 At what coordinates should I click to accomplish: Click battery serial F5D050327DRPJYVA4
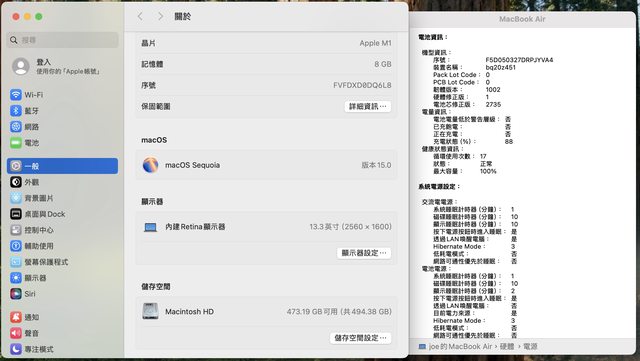[519, 60]
